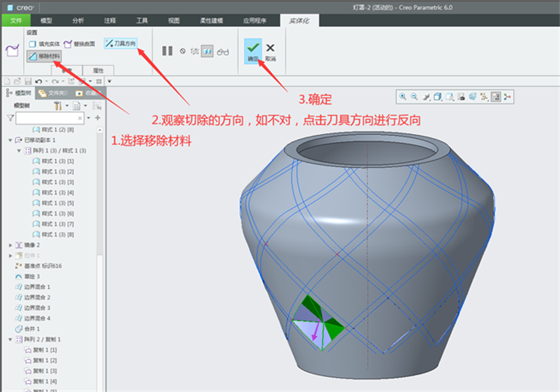Switch to the 工具 ribbon tab
560x392 pixels.
(142, 20)
